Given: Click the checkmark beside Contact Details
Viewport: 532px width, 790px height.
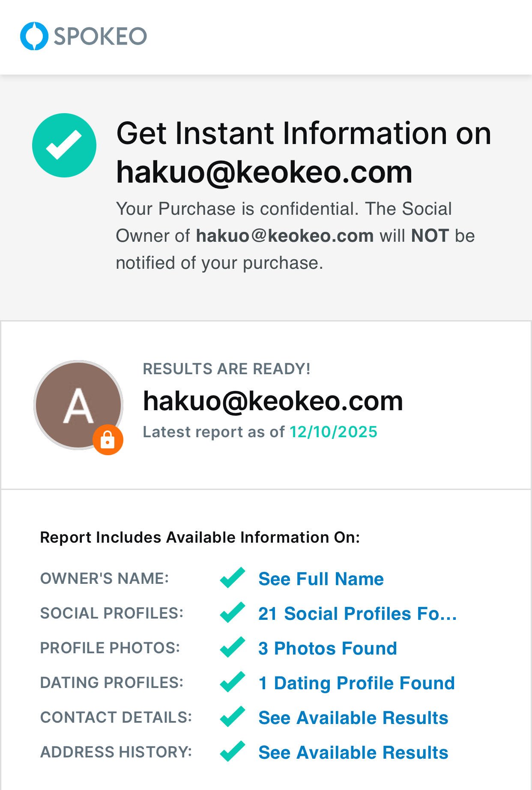Looking at the screenshot, I should pyautogui.click(x=233, y=717).
